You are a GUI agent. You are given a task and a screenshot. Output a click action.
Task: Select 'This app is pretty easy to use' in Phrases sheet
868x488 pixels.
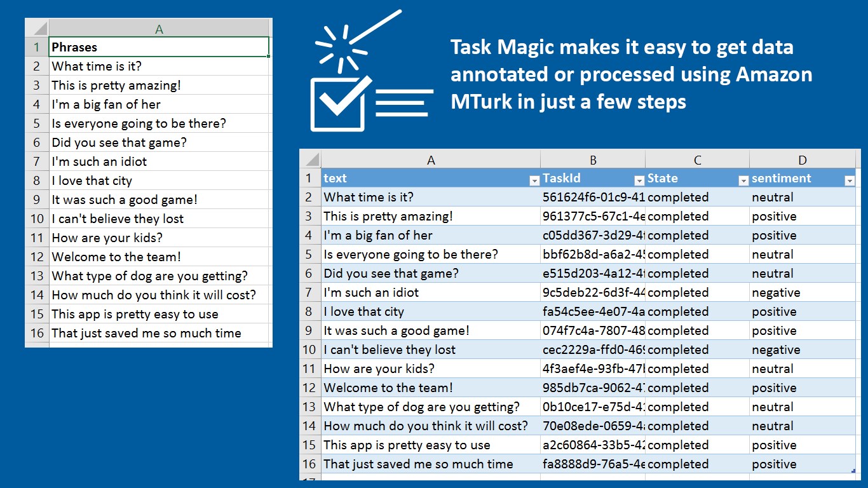(159, 314)
